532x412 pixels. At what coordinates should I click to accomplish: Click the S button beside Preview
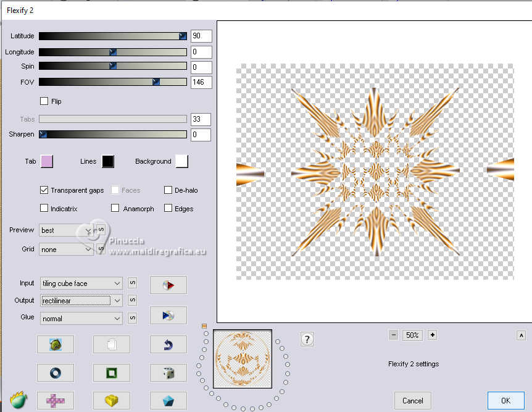pos(101,230)
